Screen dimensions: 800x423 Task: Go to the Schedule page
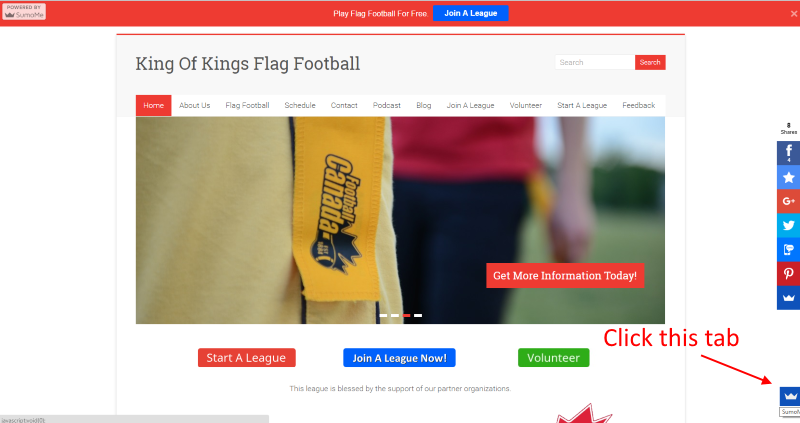pos(299,105)
